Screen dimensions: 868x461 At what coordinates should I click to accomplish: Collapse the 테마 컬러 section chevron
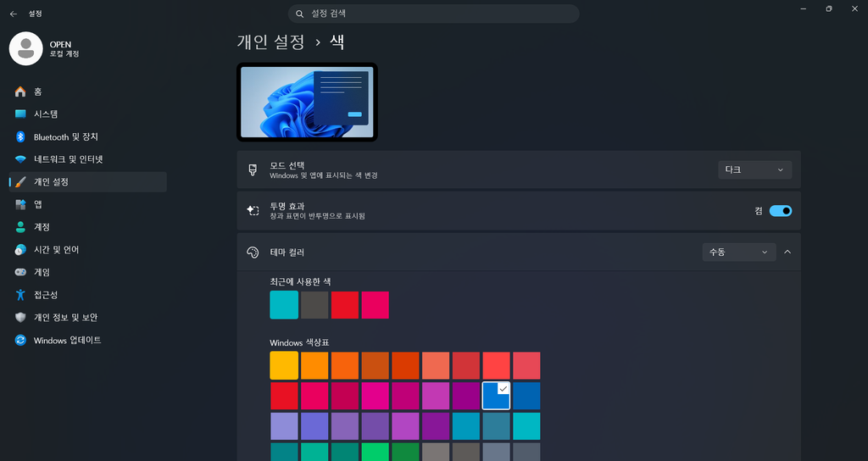pos(787,253)
